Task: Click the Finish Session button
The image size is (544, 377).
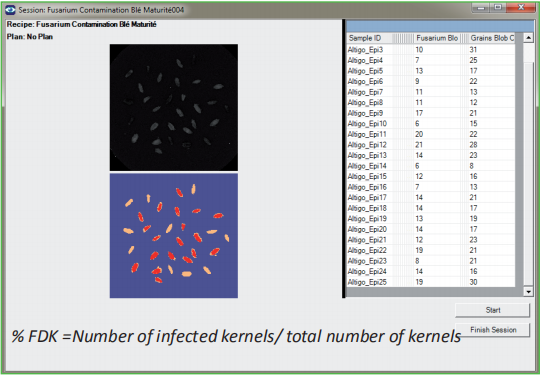Action: click(x=493, y=330)
